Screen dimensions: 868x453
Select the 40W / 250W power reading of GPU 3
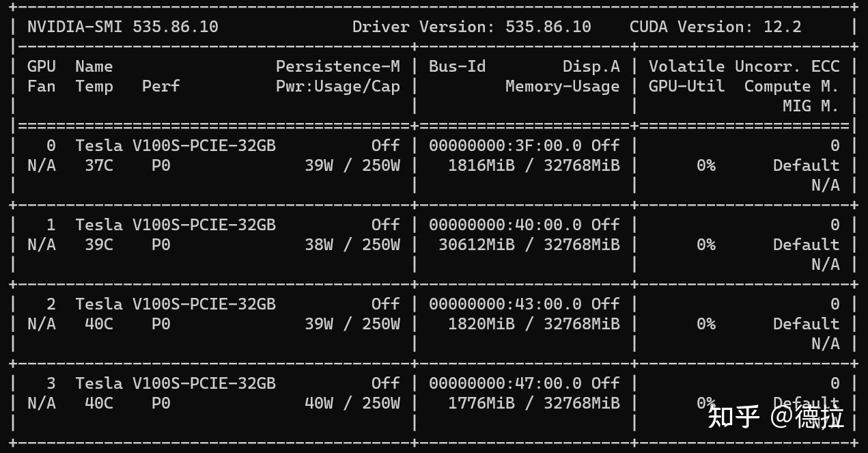pos(353,402)
